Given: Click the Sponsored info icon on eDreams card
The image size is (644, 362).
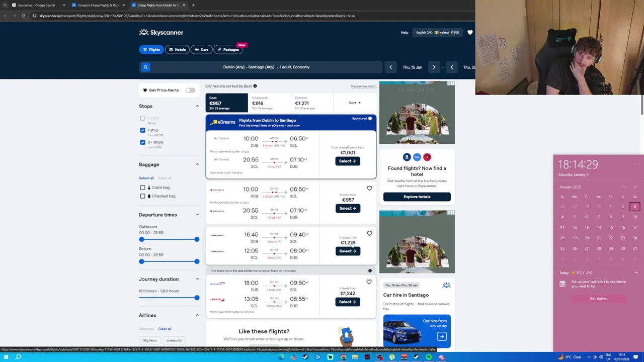Looking at the screenshot, I should [x=370, y=118].
